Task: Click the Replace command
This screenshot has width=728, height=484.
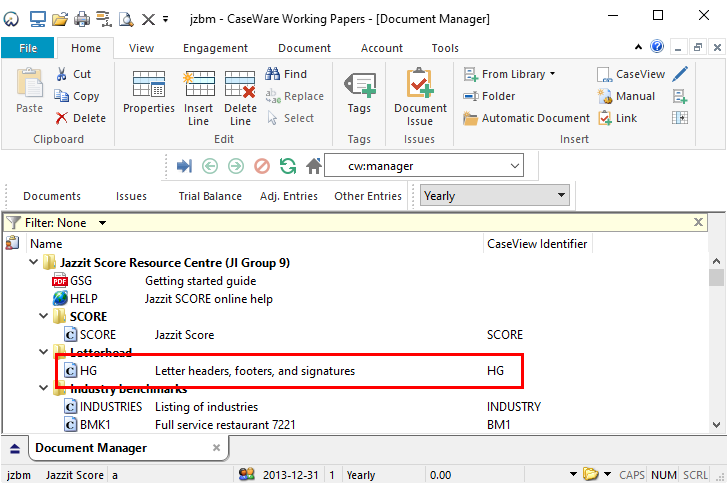Action: click(294, 96)
